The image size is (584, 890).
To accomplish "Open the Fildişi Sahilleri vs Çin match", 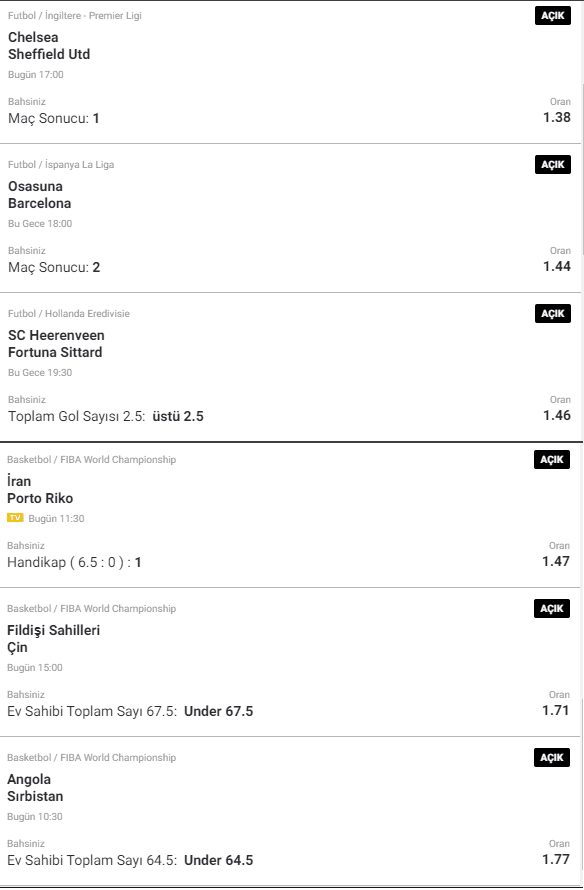I will [53, 639].
